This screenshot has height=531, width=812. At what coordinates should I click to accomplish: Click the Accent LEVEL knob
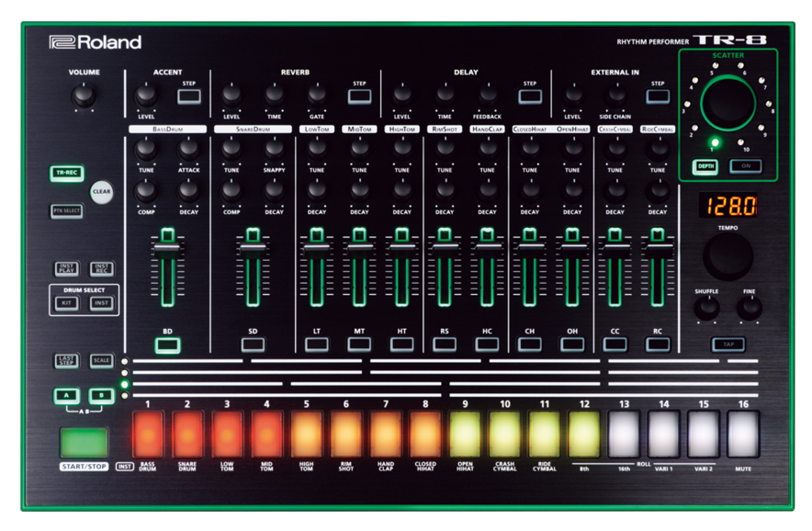(x=146, y=96)
